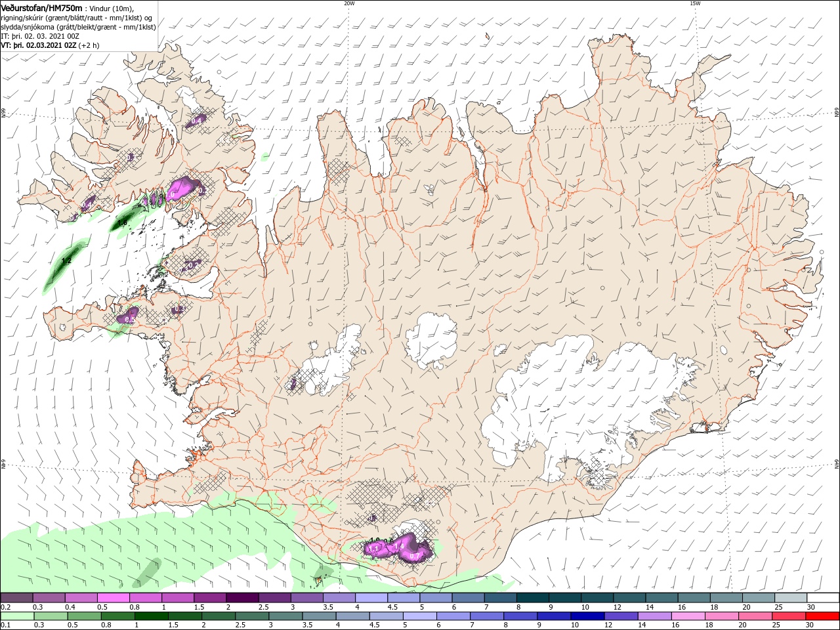Select the dark mauve 0.2 swatch in snow scale
This screenshot has height=630, width=840.
point(16,598)
